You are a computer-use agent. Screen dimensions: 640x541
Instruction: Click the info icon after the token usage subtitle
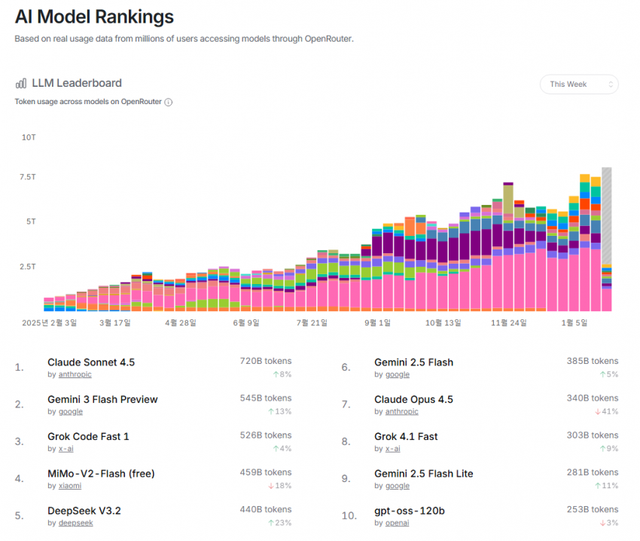tap(168, 102)
